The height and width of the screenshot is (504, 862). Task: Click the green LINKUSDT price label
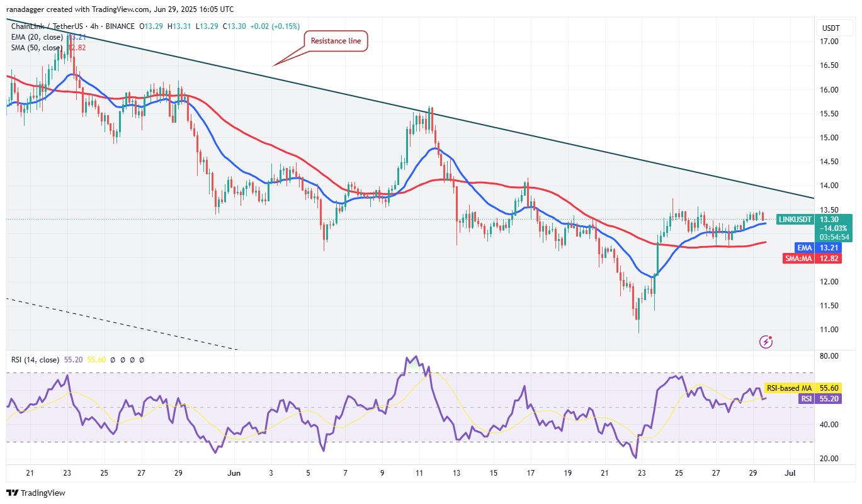tap(796, 219)
